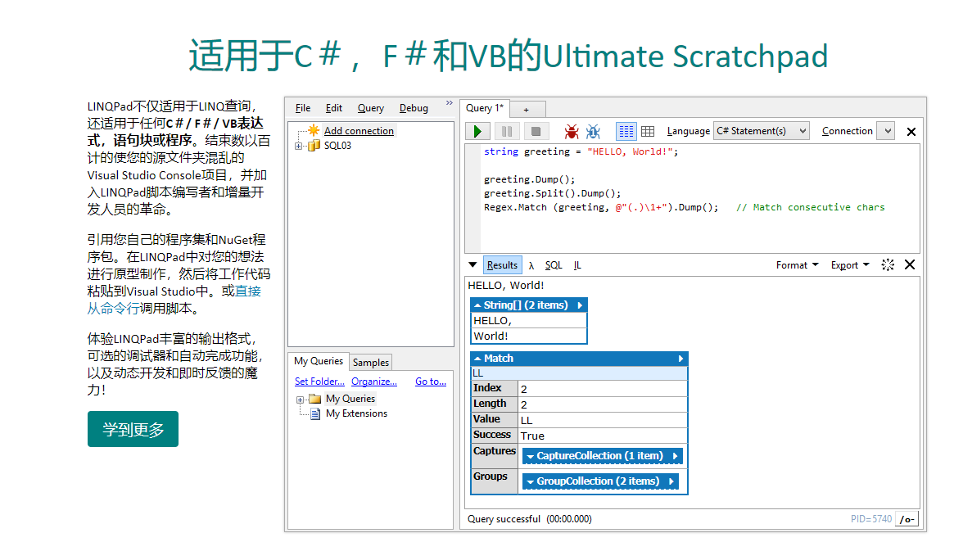Click the Index value cell in Match
The width and height of the screenshot is (954, 560).
coord(603,389)
